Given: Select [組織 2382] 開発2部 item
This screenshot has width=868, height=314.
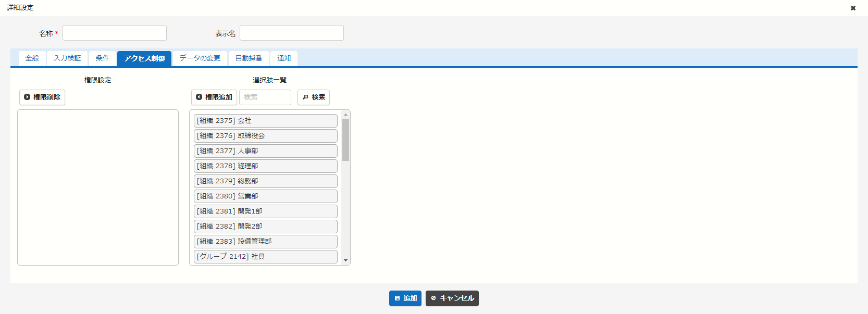Looking at the screenshot, I should click(266, 227).
